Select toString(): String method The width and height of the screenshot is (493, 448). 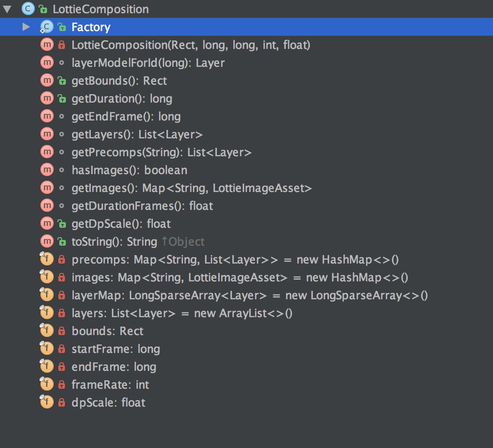tap(114, 241)
